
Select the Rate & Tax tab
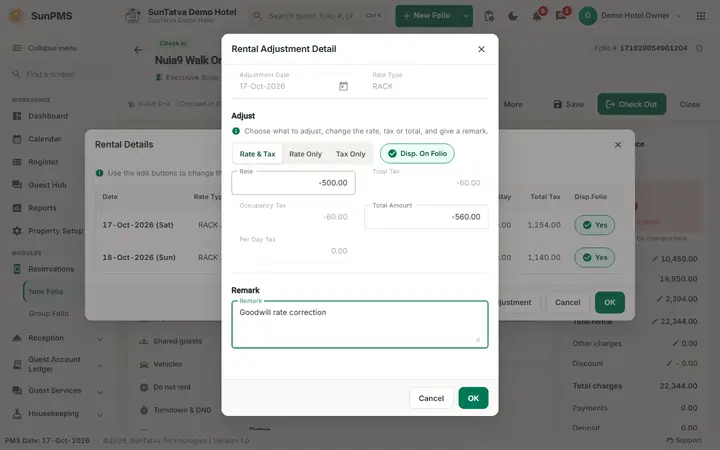pos(257,154)
